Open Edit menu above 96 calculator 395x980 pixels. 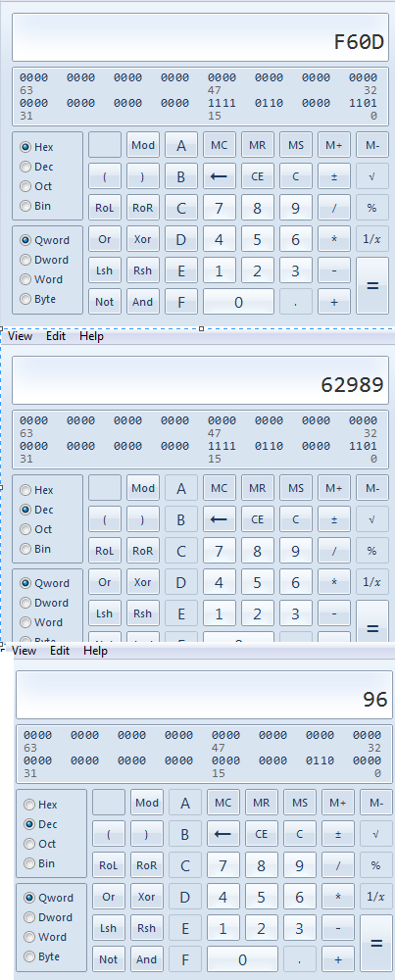point(60,650)
